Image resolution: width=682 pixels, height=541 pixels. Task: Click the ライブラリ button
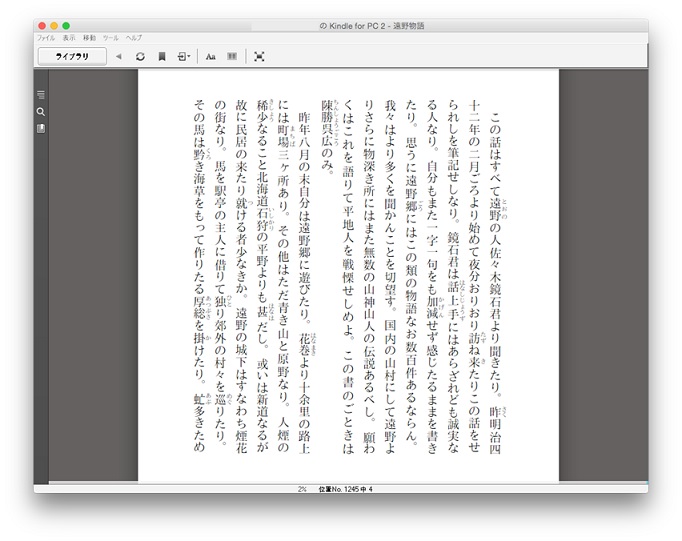coord(72,57)
